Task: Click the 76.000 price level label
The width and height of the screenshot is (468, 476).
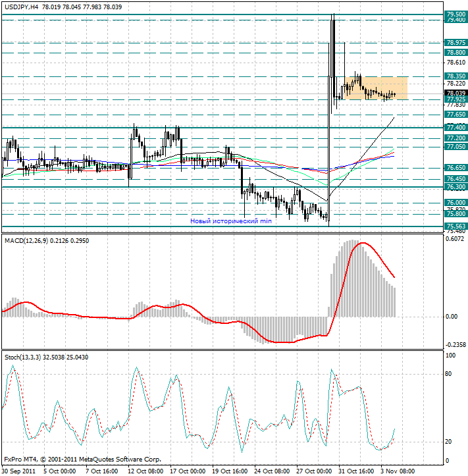Action: tap(456, 203)
